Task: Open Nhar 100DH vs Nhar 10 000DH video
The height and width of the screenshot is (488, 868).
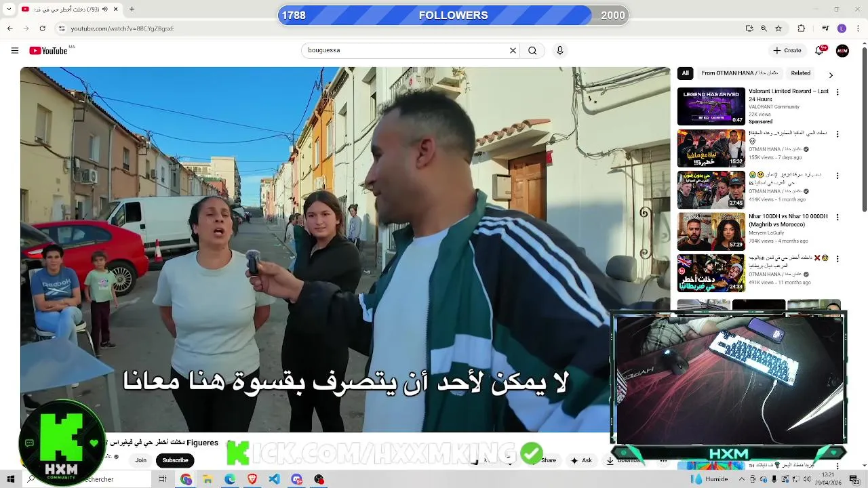Action: 711,231
